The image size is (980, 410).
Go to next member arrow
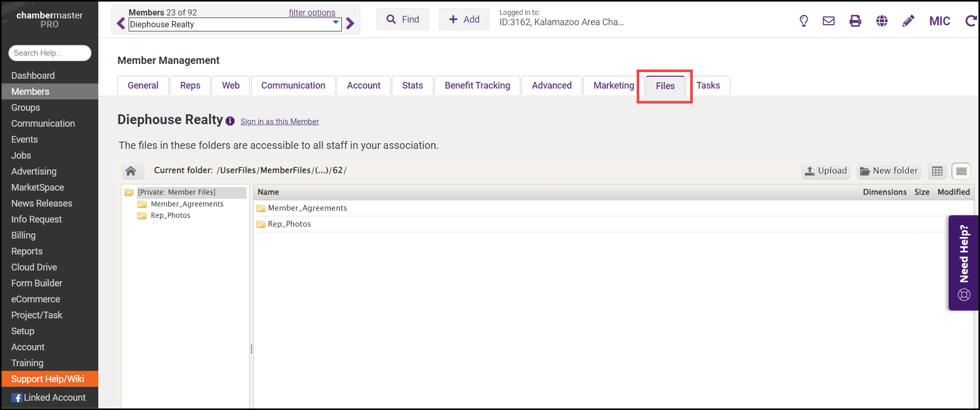coord(351,24)
